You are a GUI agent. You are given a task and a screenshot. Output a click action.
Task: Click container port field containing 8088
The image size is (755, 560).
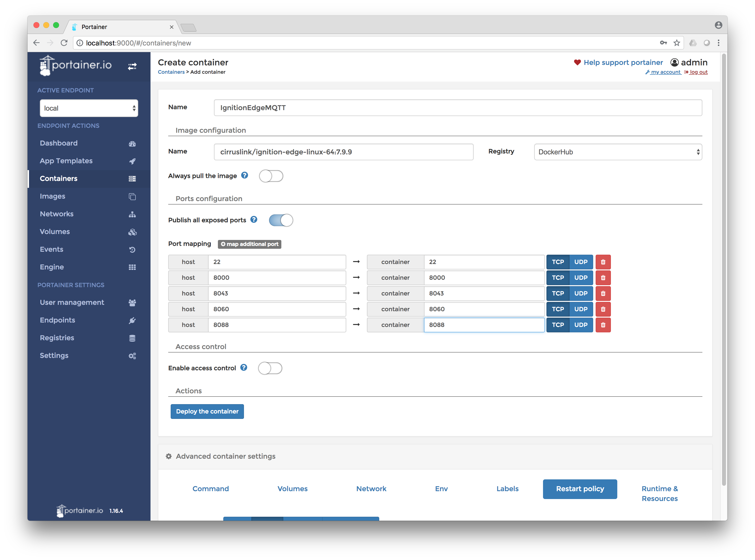(484, 325)
